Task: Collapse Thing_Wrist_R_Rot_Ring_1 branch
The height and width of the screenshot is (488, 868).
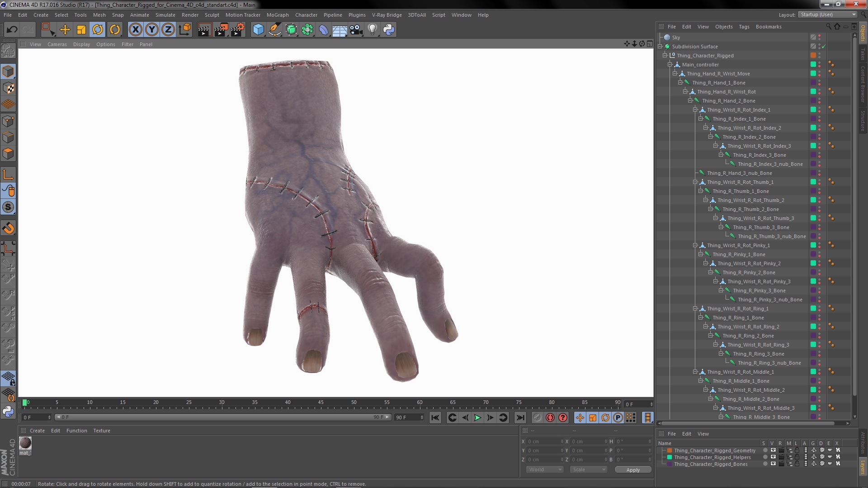Action: point(695,309)
